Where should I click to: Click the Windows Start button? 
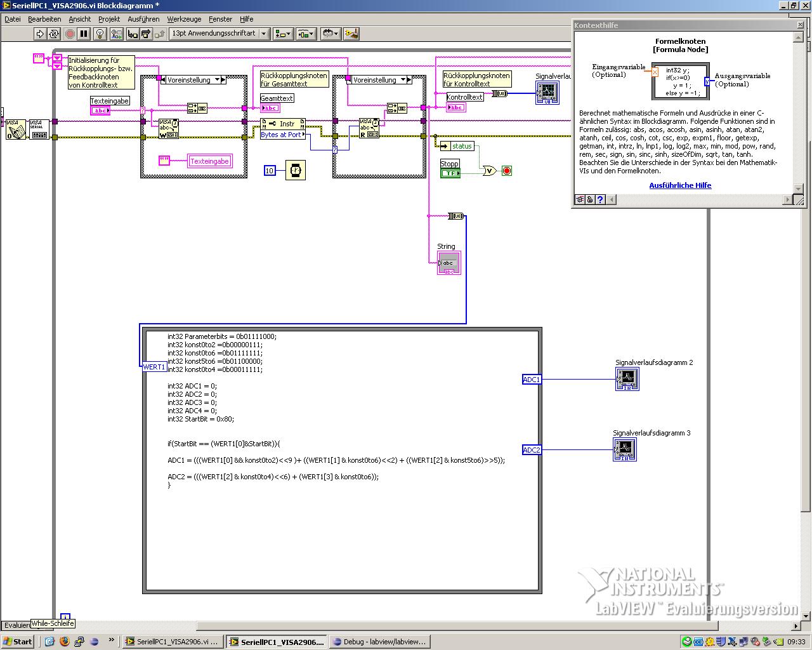(x=18, y=642)
